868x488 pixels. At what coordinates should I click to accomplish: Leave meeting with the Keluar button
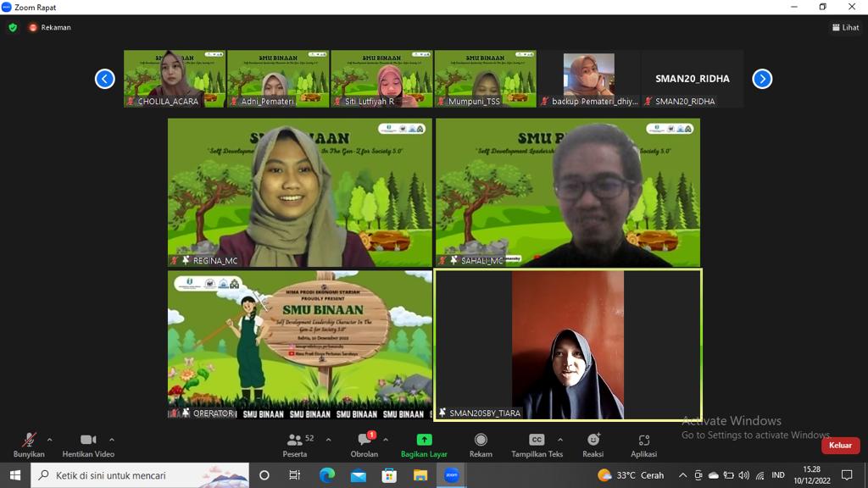pyautogui.click(x=840, y=446)
